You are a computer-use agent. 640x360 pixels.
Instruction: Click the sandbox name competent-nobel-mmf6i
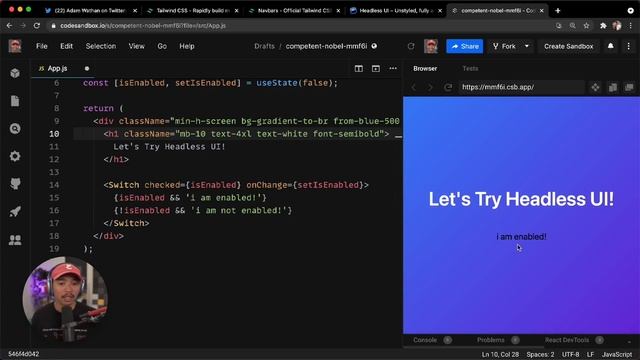pos(326,46)
